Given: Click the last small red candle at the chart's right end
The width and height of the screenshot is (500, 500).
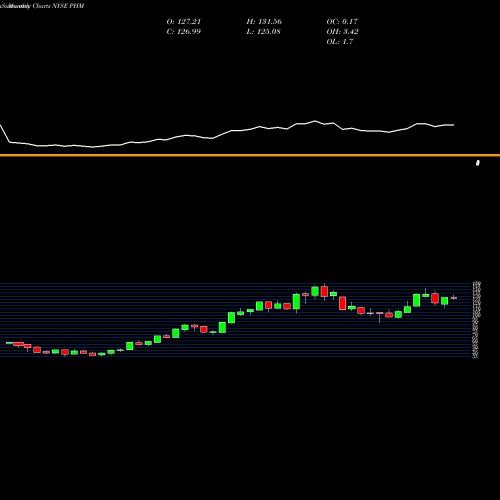Looking at the screenshot, I should click(x=454, y=298).
